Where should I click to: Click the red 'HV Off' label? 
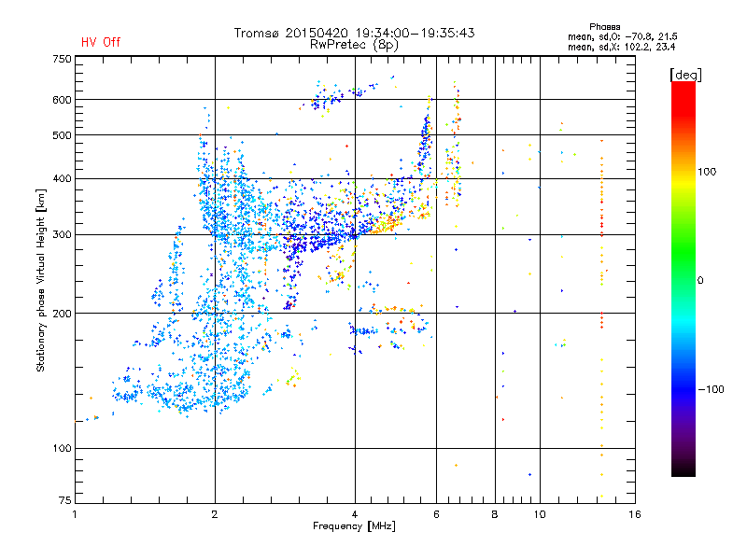[101, 42]
